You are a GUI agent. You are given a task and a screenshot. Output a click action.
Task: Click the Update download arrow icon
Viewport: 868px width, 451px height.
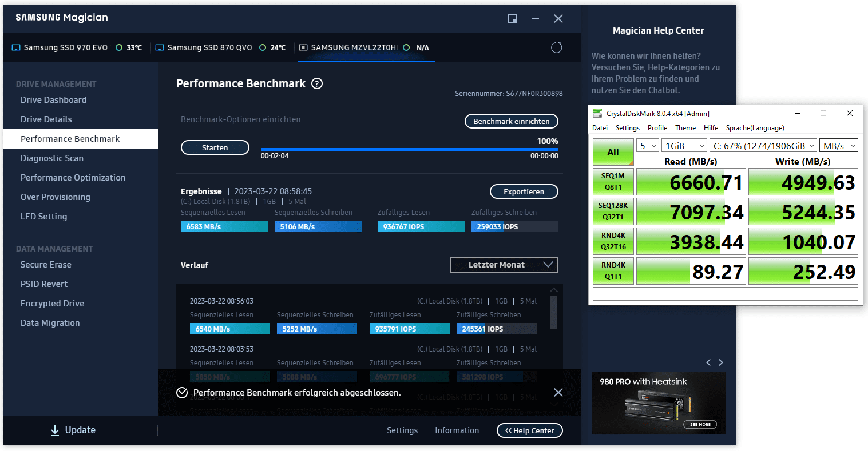pyautogui.click(x=55, y=430)
